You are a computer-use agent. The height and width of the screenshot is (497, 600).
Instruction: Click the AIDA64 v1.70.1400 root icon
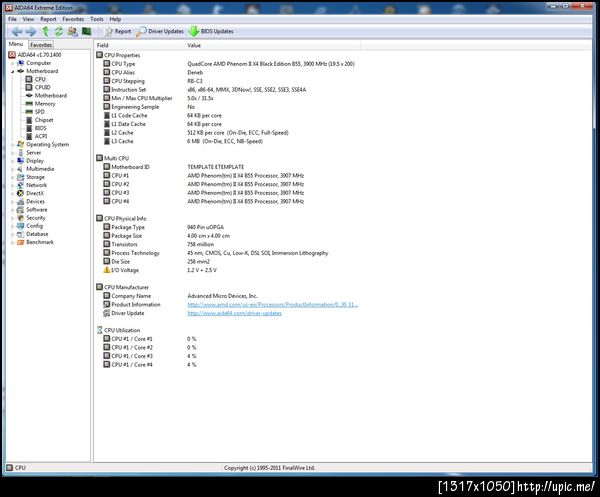coord(12,55)
